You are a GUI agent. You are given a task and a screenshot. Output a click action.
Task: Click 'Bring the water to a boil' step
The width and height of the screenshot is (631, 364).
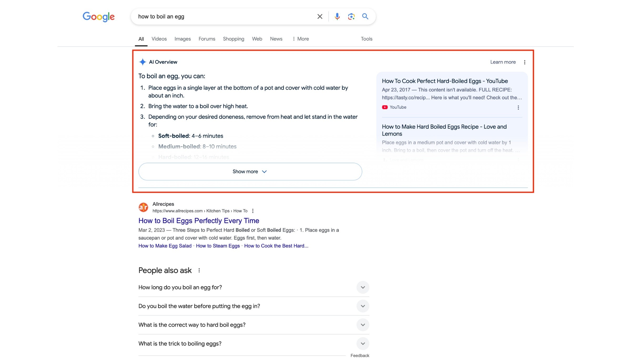tap(198, 106)
